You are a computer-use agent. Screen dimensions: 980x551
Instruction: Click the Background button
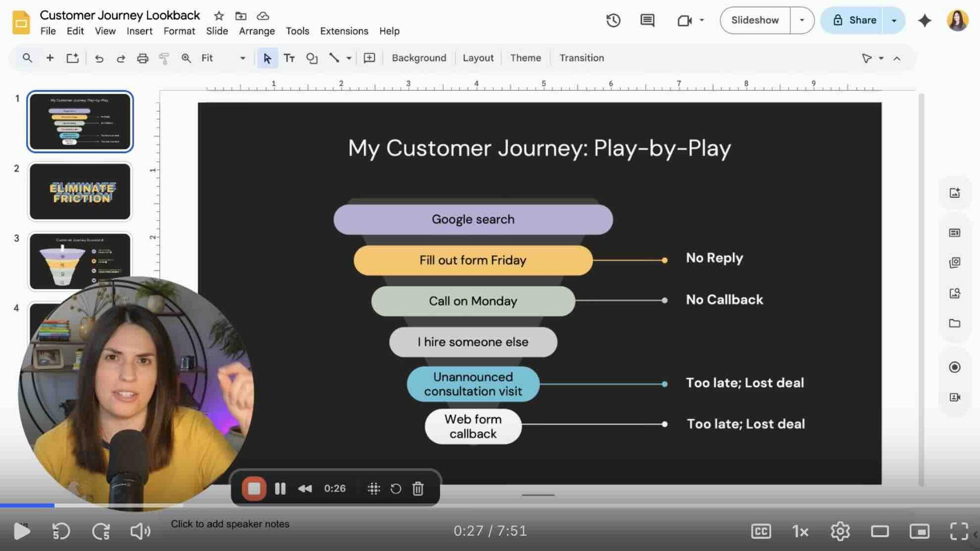coord(419,58)
